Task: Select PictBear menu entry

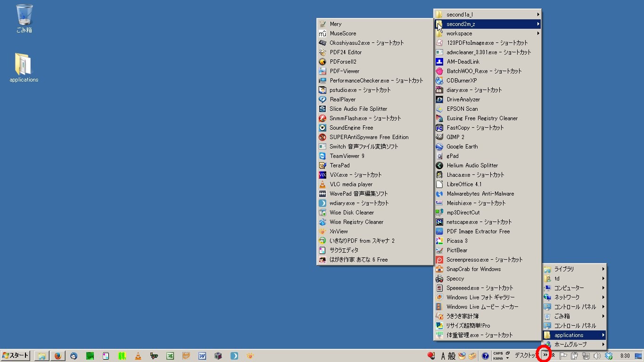Action: point(487,250)
